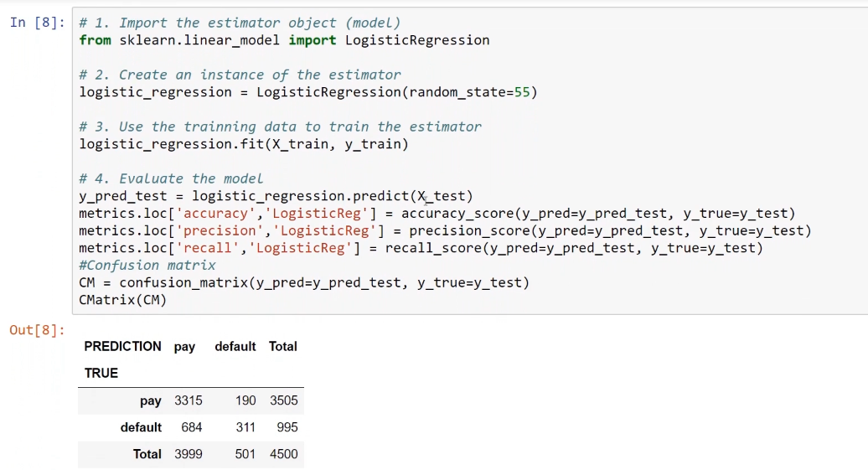Image resolution: width=868 pixels, height=470 pixels.
Task: Select the 684 cell in default row
Action: [x=192, y=427]
